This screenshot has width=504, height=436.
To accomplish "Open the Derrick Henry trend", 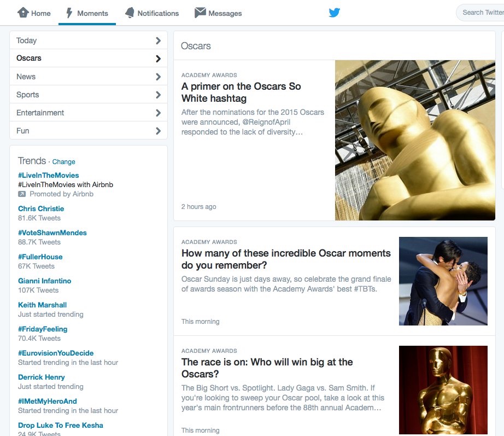I will coord(41,377).
